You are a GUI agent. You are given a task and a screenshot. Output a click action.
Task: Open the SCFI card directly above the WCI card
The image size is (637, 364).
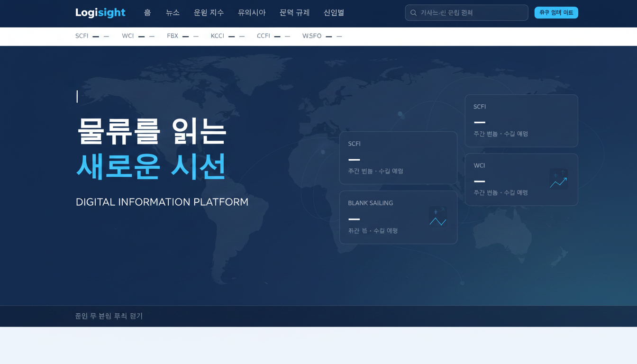[521, 121]
